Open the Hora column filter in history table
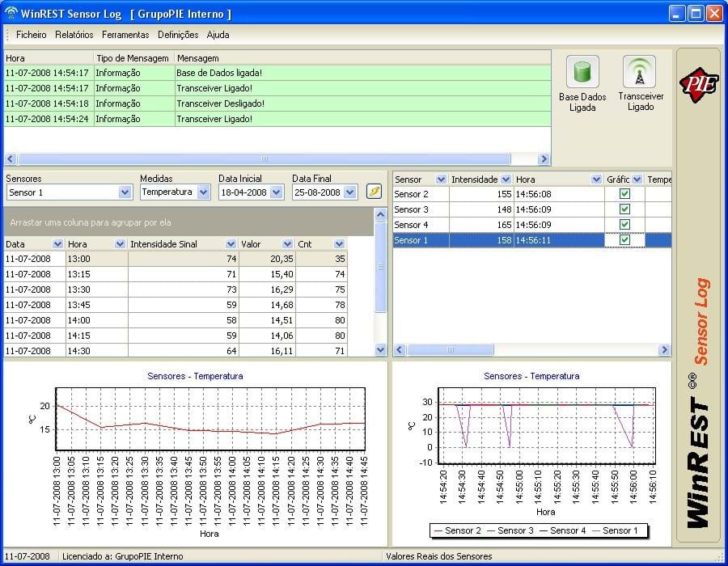The width and height of the screenshot is (728, 566). [120, 244]
